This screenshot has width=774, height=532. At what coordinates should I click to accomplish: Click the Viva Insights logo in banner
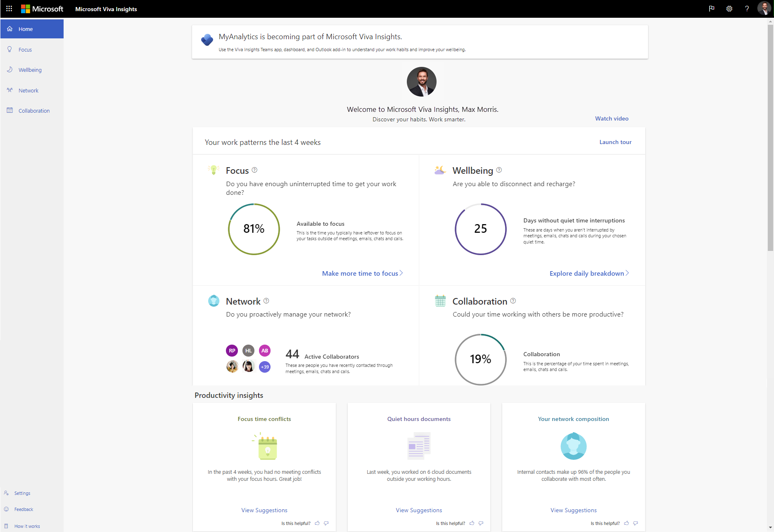[x=207, y=40]
